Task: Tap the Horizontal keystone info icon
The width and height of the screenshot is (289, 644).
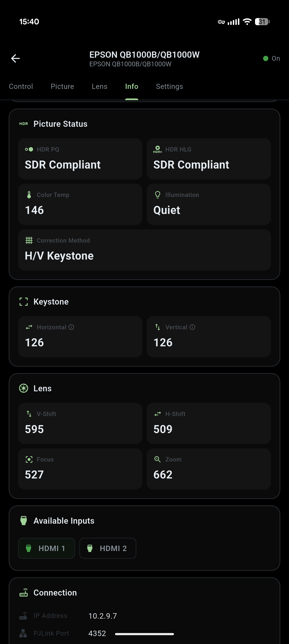Action: [x=71, y=327]
